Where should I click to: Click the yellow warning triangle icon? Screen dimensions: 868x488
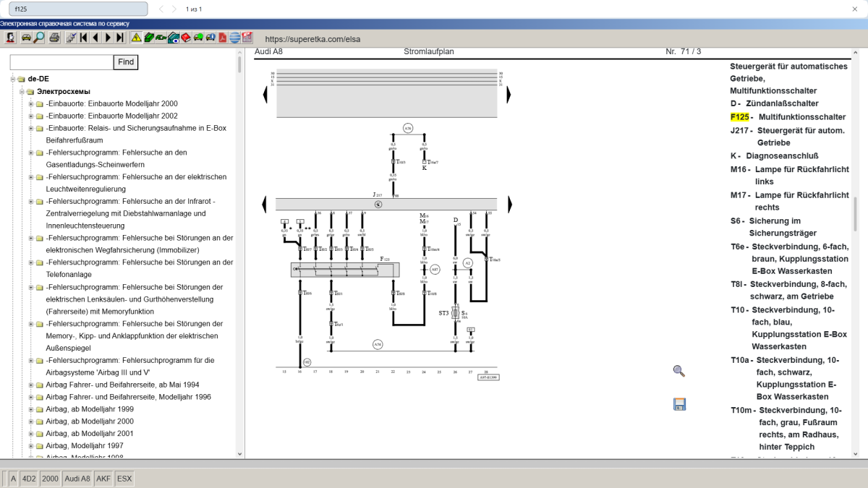(136, 38)
